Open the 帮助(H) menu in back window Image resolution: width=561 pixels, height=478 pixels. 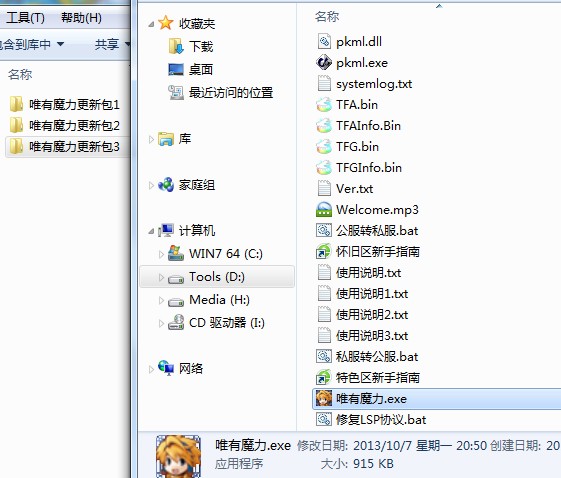click(x=81, y=18)
